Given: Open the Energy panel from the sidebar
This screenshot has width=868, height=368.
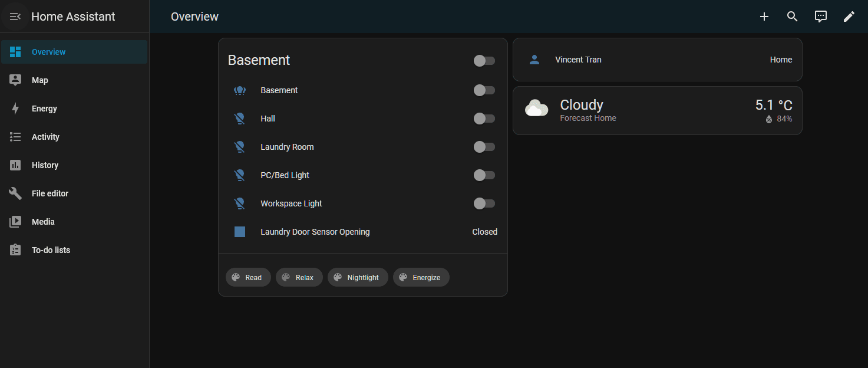Looking at the screenshot, I should pos(44,108).
